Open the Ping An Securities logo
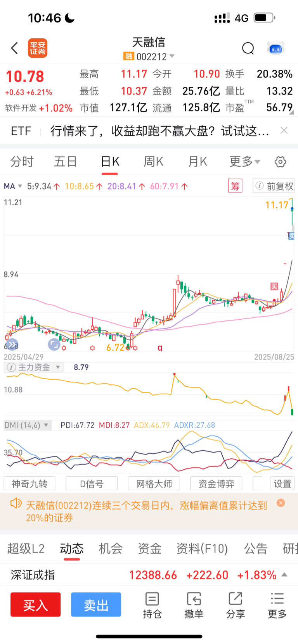The image size is (298, 644). (38, 48)
